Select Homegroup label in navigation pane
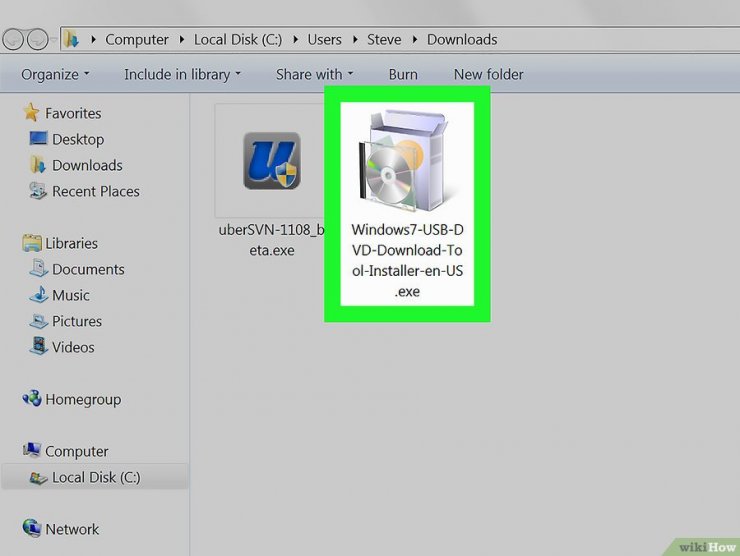 point(83,399)
